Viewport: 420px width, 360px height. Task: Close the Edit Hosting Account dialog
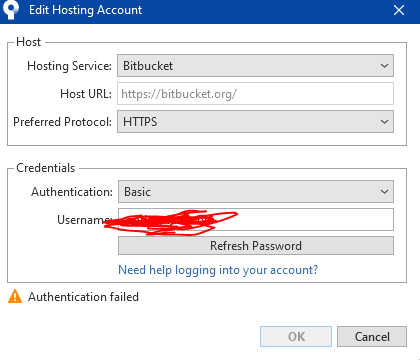(x=399, y=10)
